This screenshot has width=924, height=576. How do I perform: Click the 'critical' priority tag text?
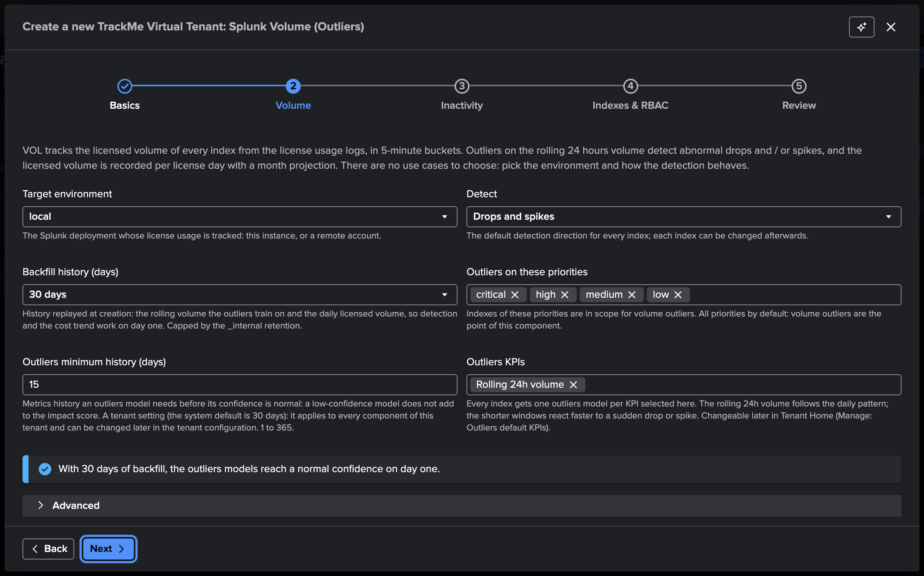(x=490, y=294)
